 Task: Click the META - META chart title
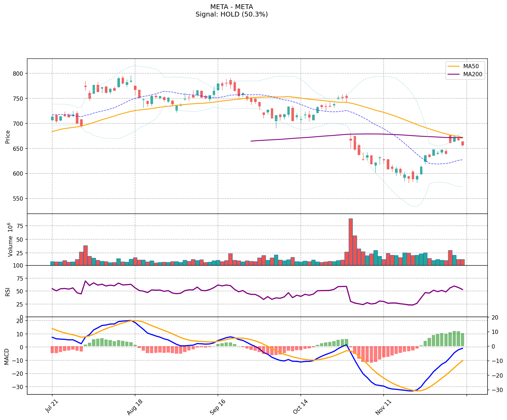[232, 7]
